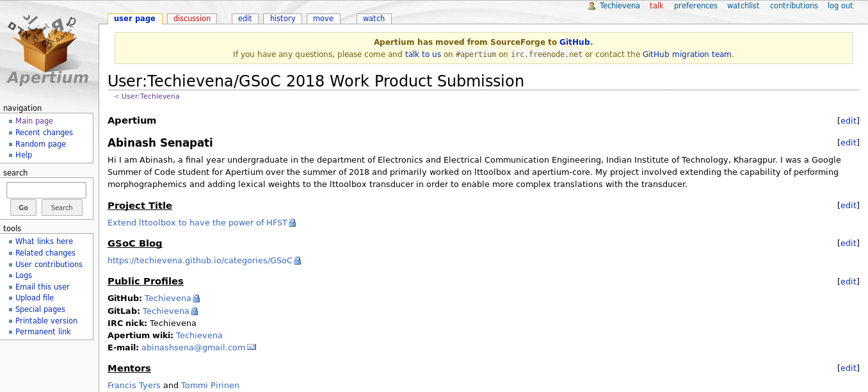Open Related changes in tools
868x392 pixels.
pyautogui.click(x=45, y=253)
